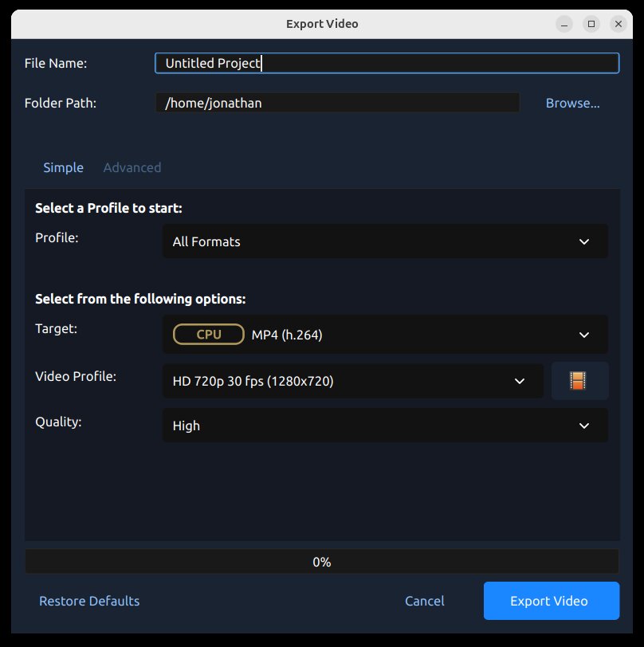This screenshot has width=644, height=647.
Task: Expand the Target format dropdown
Action: [x=384, y=335]
